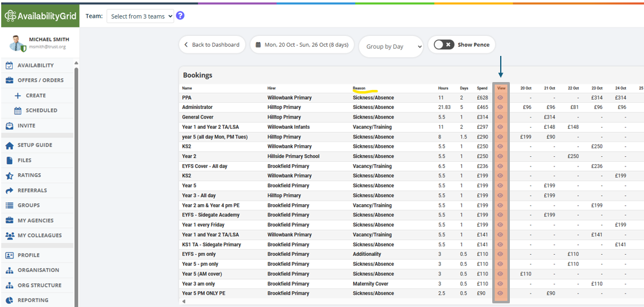View the KS1 TA - Sidegate Primary booking

pyautogui.click(x=500, y=244)
